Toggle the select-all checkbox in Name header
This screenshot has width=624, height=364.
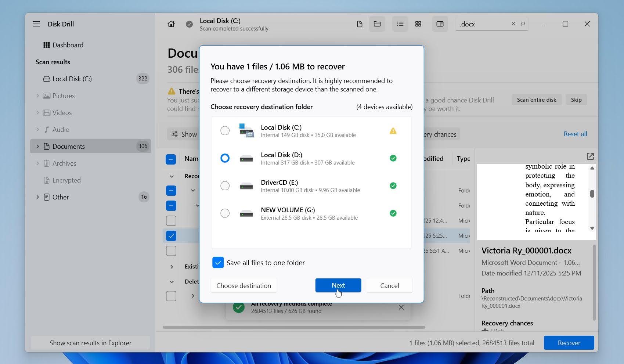click(171, 159)
